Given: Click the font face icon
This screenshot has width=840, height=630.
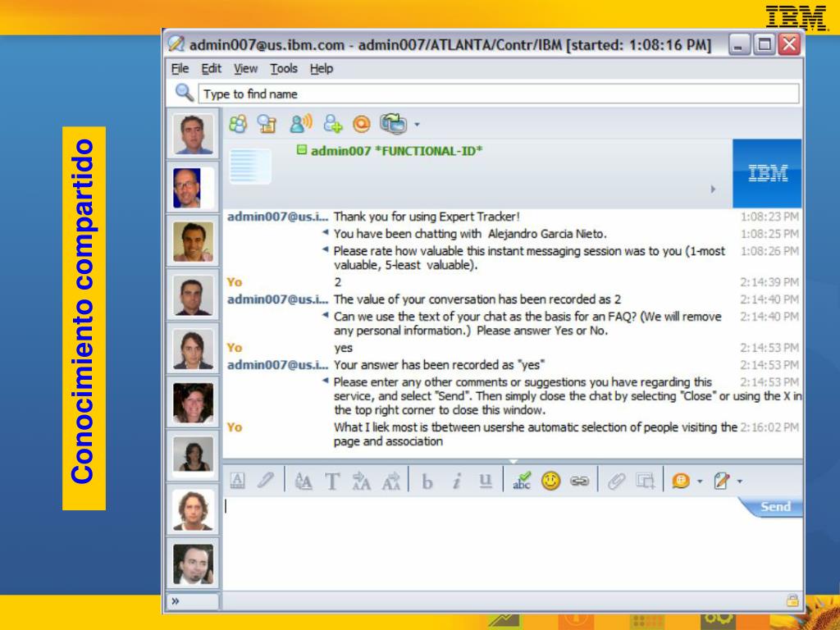Looking at the screenshot, I should [x=304, y=481].
